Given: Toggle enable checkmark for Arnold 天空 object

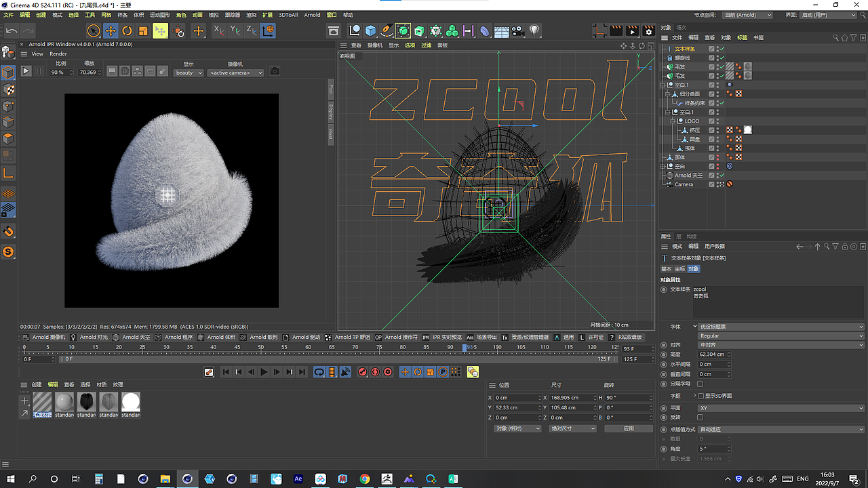Looking at the screenshot, I should pos(722,175).
